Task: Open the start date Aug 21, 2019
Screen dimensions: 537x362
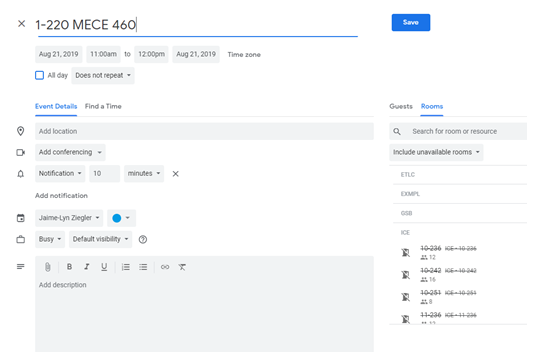Action: (59, 54)
